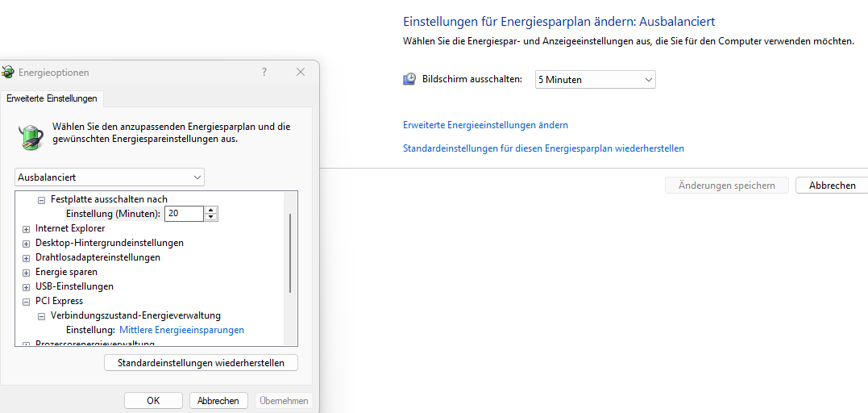This screenshot has height=413, width=868.
Task: Click the Einstellung (Minuten): label text
Action: point(114,214)
